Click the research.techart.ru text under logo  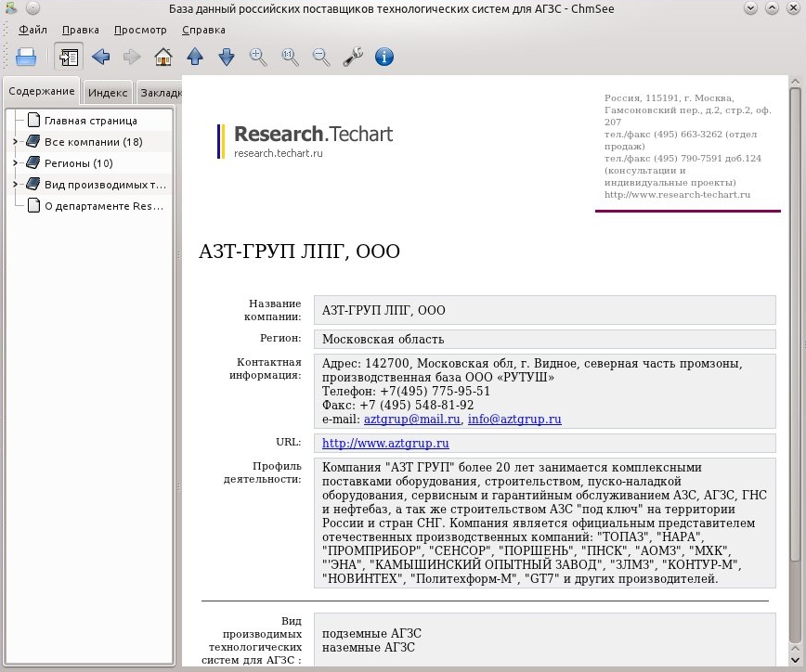coord(278,153)
